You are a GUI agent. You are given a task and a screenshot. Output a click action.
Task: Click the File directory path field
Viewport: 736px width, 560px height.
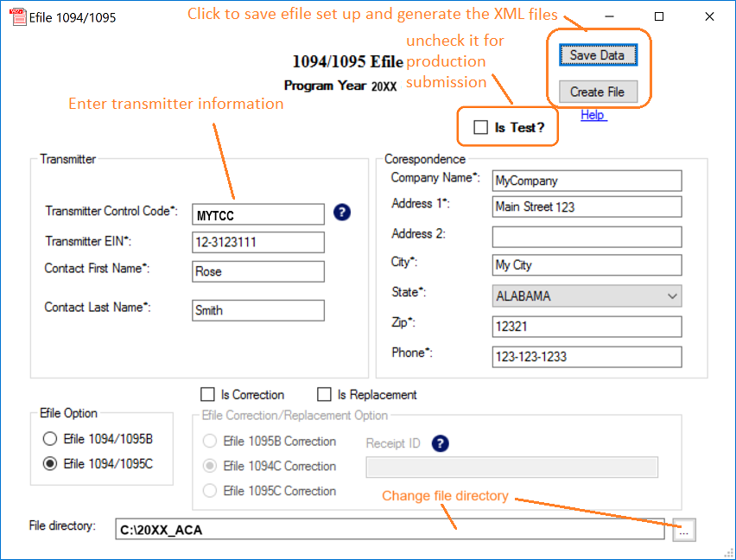coord(389,530)
